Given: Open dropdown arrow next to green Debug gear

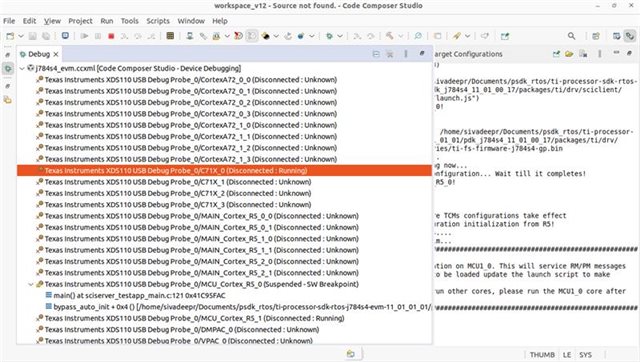Looking at the screenshot, I should tap(340, 36).
